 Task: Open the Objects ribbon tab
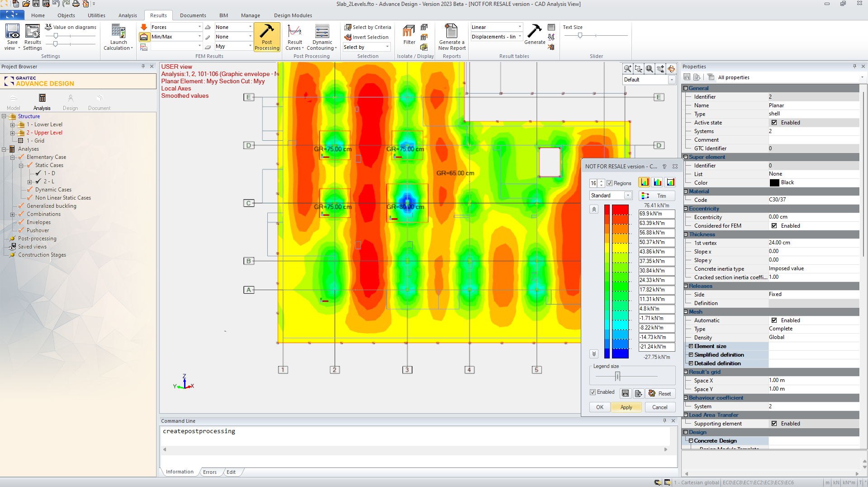(x=66, y=15)
